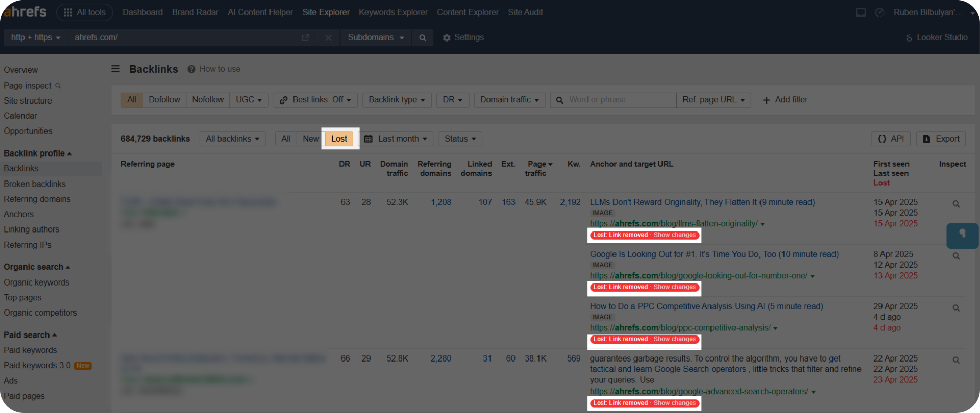This screenshot has width=980, height=413.
Task: Open Referring domains in sidebar
Action: (x=37, y=199)
